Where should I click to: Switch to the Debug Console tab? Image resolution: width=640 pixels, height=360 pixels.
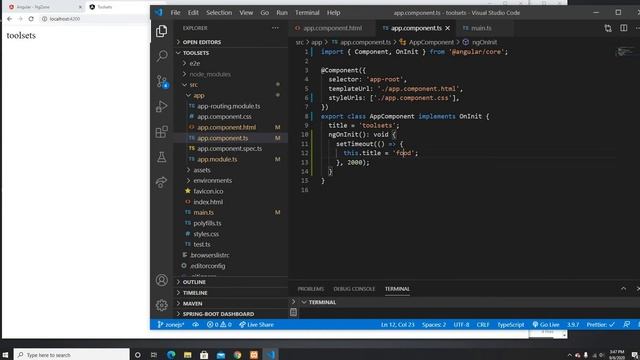354,289
